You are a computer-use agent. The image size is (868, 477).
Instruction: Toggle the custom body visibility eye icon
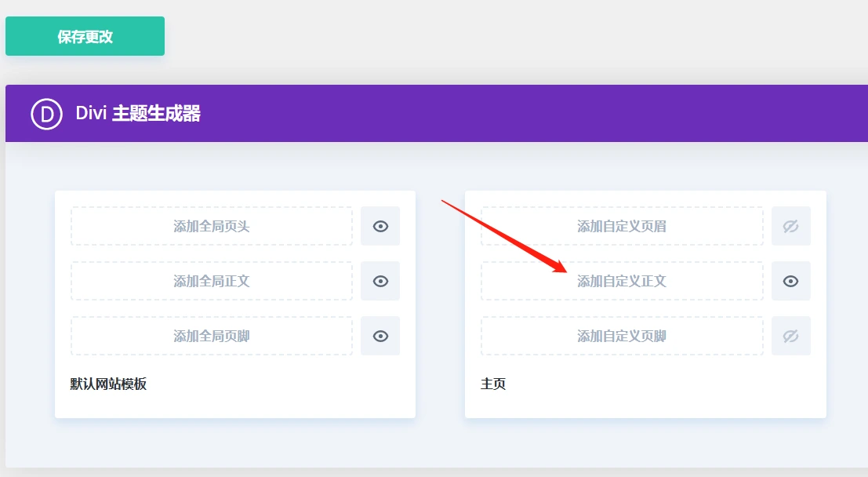(791, 281)
